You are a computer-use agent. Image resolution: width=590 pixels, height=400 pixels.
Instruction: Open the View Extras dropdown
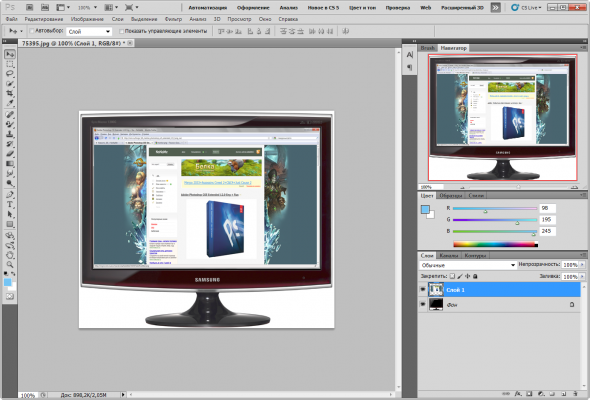pyautogui.click(x=63, y=8)
